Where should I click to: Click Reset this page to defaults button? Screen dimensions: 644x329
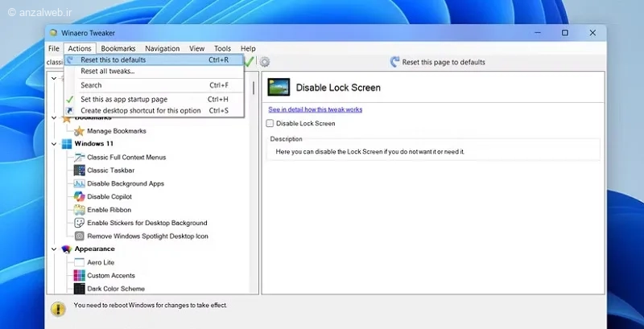(x=437, y=62)
